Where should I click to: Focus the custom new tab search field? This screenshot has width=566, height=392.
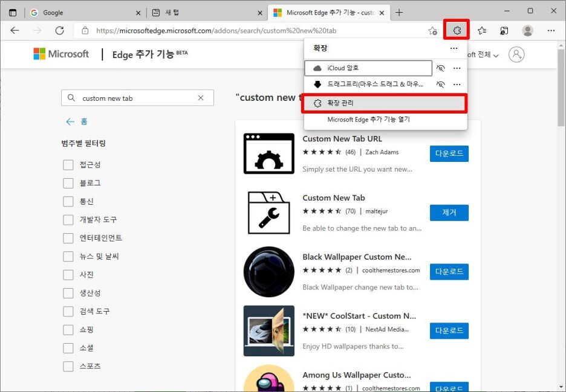pyautogui.click(x=137, y=98)
